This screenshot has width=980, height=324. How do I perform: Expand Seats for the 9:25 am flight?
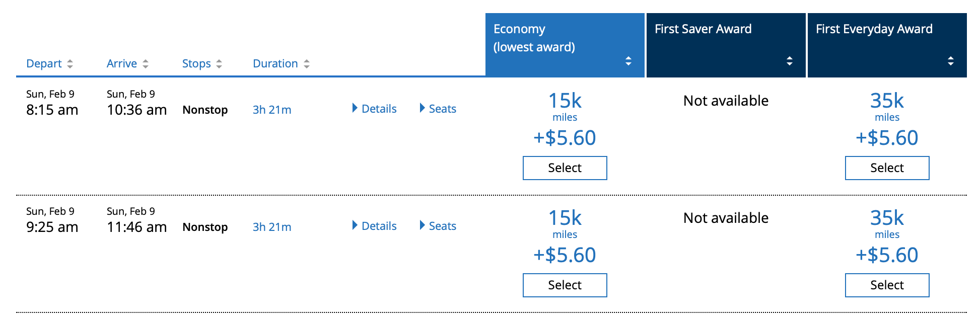click(438, 226)
